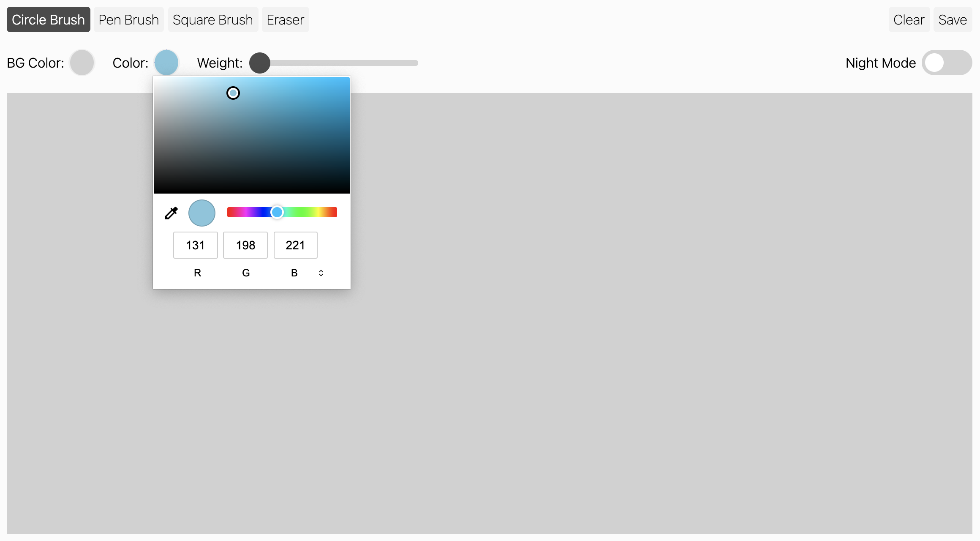Screen dimensions: 980x541
Task: Click the B value input field
Action: point(295,245)
